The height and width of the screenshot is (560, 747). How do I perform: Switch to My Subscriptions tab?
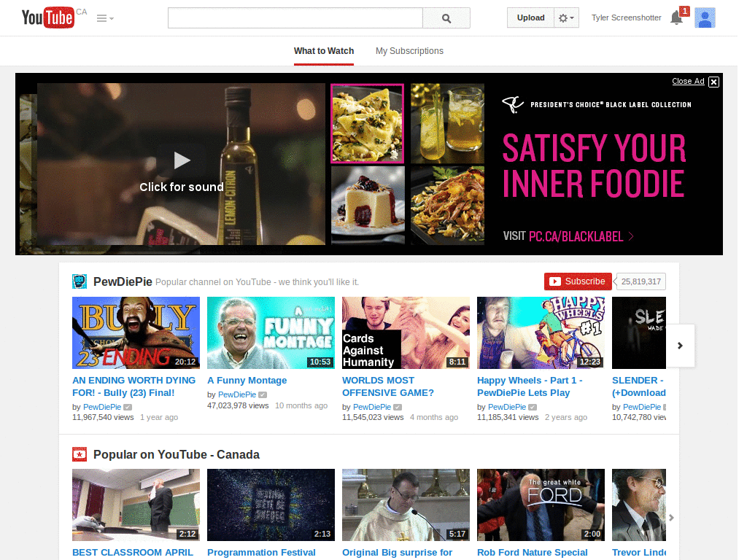[409, 51]
